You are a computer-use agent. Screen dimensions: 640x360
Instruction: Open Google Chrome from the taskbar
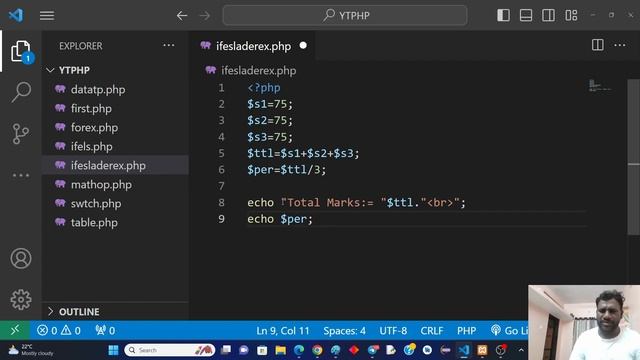click(317, 350)
